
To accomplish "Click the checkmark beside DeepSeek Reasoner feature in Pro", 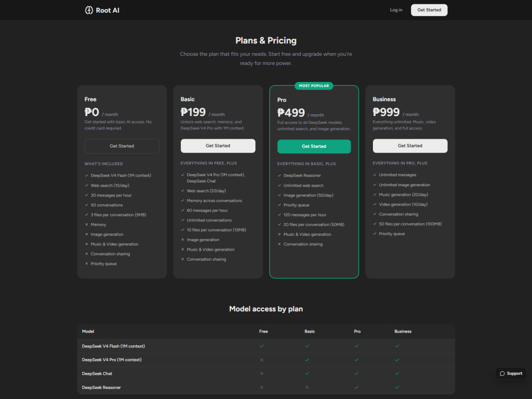I will point(279,176).
